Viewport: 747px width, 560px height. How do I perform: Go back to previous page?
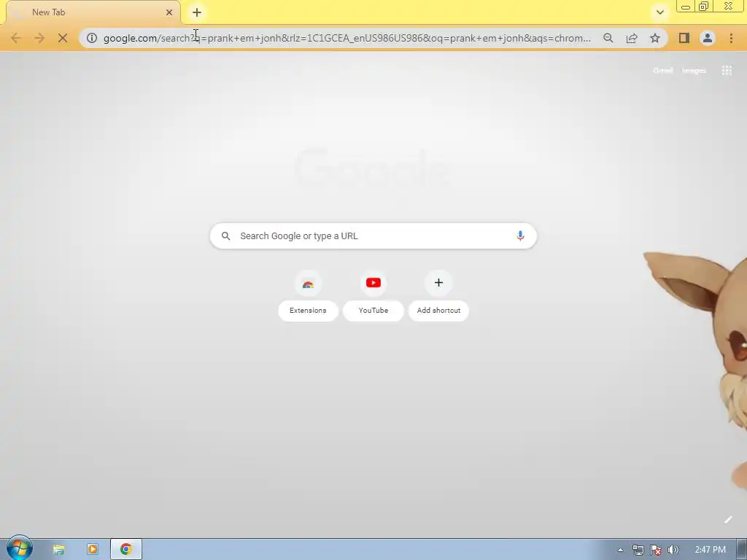[x=16, y=38]
